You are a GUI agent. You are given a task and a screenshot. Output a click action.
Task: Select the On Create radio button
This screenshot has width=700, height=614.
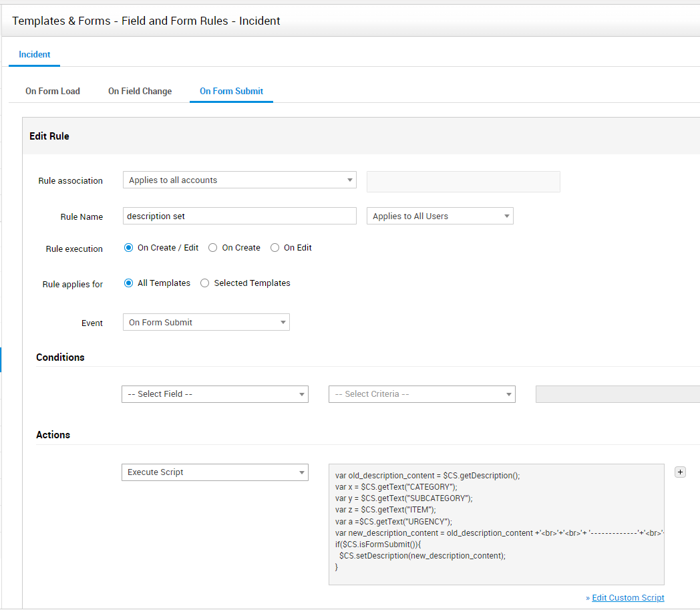point(213,247)
